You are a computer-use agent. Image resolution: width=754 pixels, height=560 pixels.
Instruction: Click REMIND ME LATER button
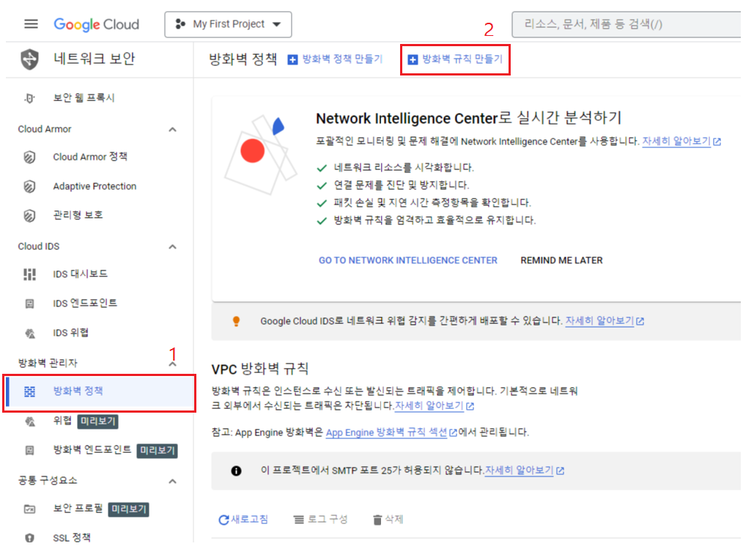[561, 260]
